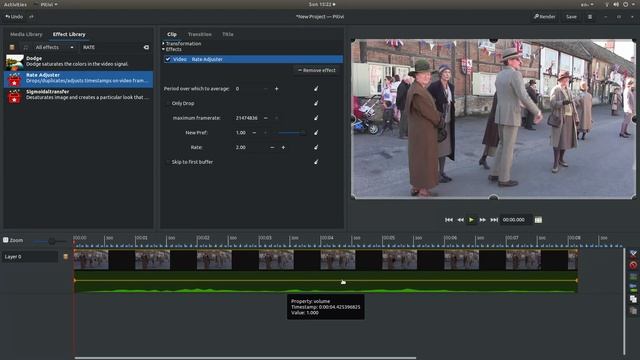Click the ungroup clips icon
The height and width of the screenshot is (360, 640).
pos(633,288)
